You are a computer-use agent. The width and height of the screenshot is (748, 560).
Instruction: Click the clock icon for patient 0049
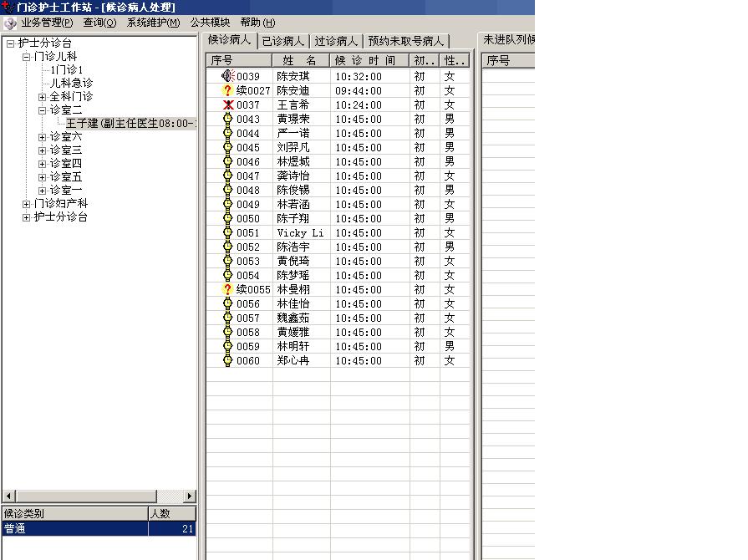pos(227,204)
